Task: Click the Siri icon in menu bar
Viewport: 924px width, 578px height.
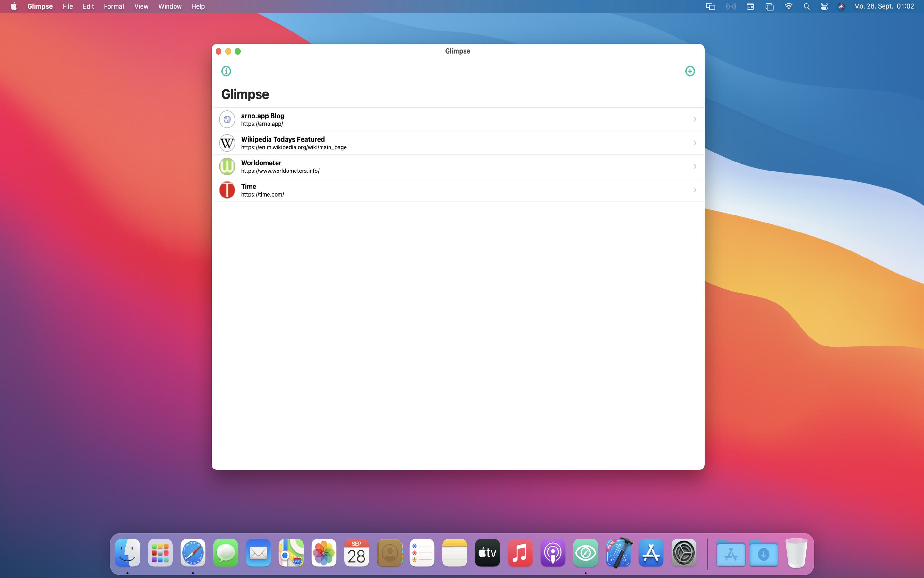Action: click(841, 6)
